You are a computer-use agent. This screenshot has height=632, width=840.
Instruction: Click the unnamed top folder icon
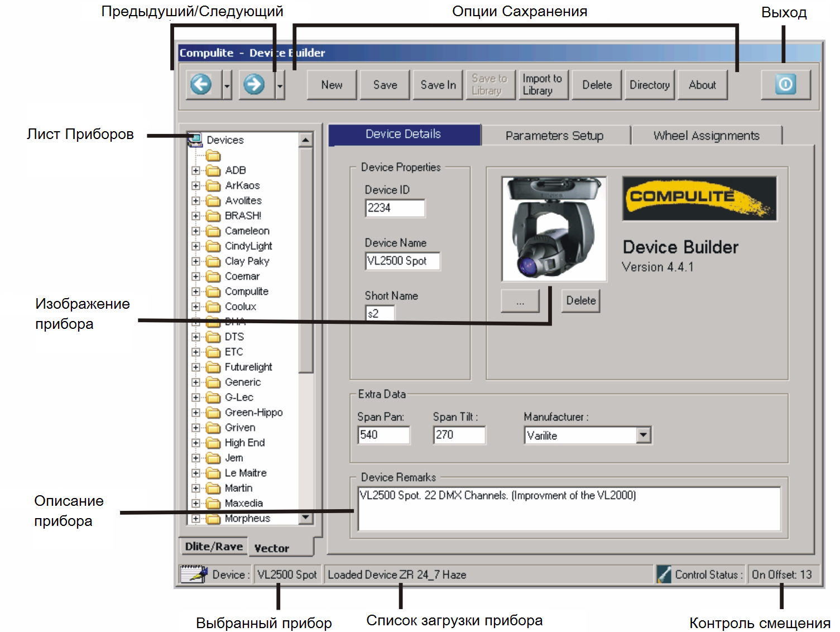click(x=213, y=156)
